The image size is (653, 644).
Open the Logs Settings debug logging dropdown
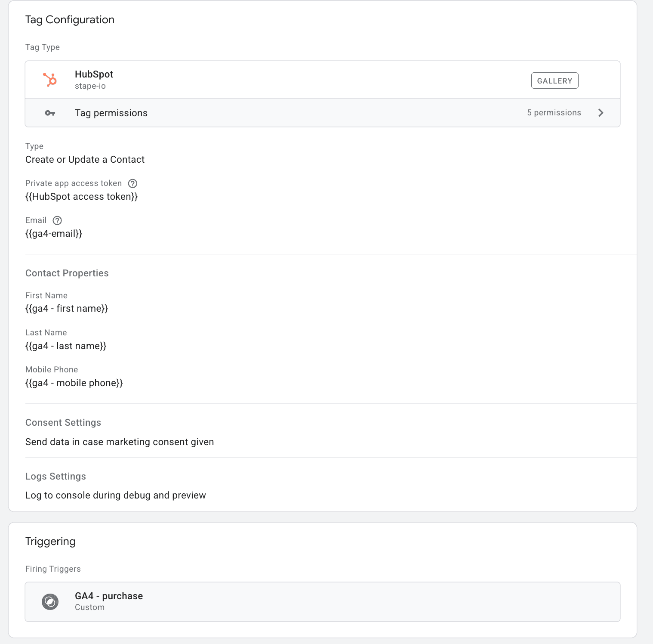(115, 495)
